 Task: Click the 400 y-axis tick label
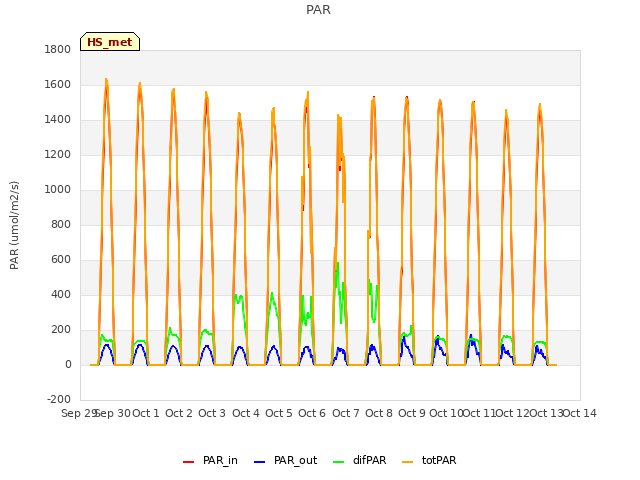61,295
